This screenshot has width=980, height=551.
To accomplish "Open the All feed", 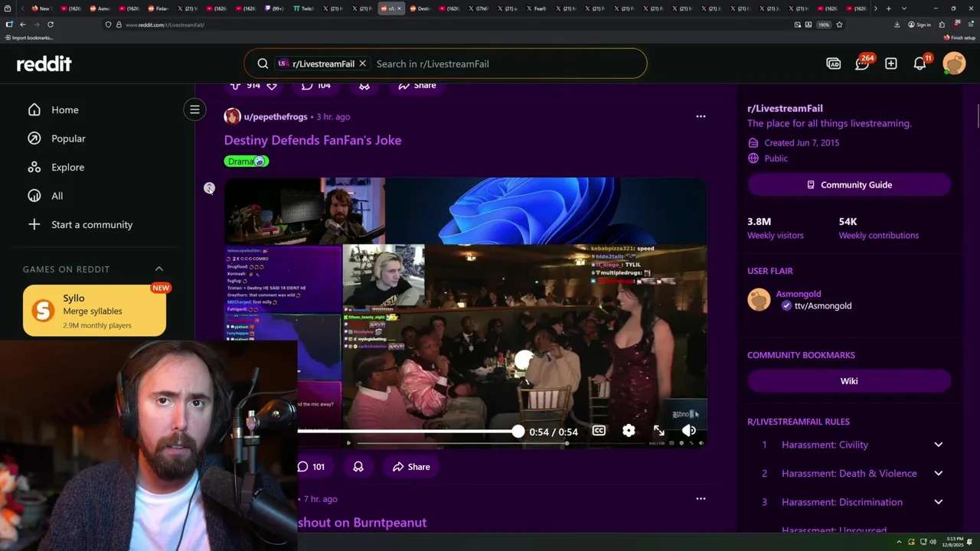I will tap(57, 196).
